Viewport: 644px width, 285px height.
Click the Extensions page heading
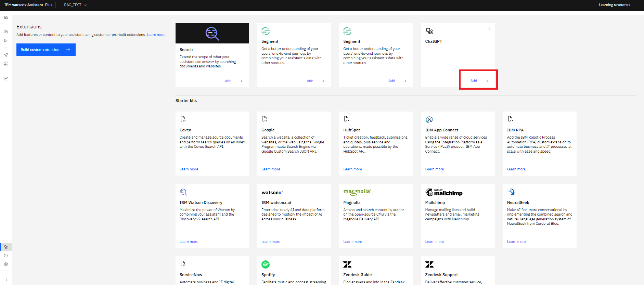(x=29, y=27)
